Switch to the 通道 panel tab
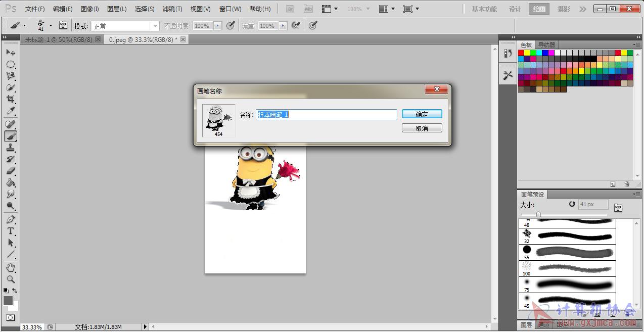This screenshot has width=644, height=332. (x=544, y=325)
